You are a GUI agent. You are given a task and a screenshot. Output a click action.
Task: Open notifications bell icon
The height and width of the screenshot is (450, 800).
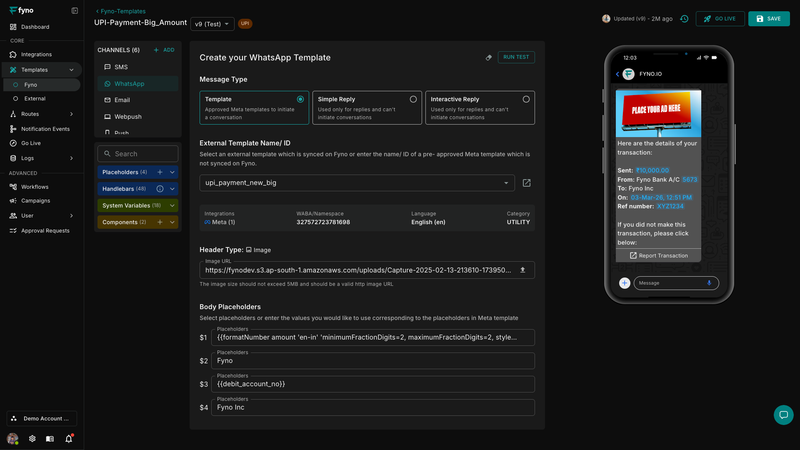coord(69,438)
